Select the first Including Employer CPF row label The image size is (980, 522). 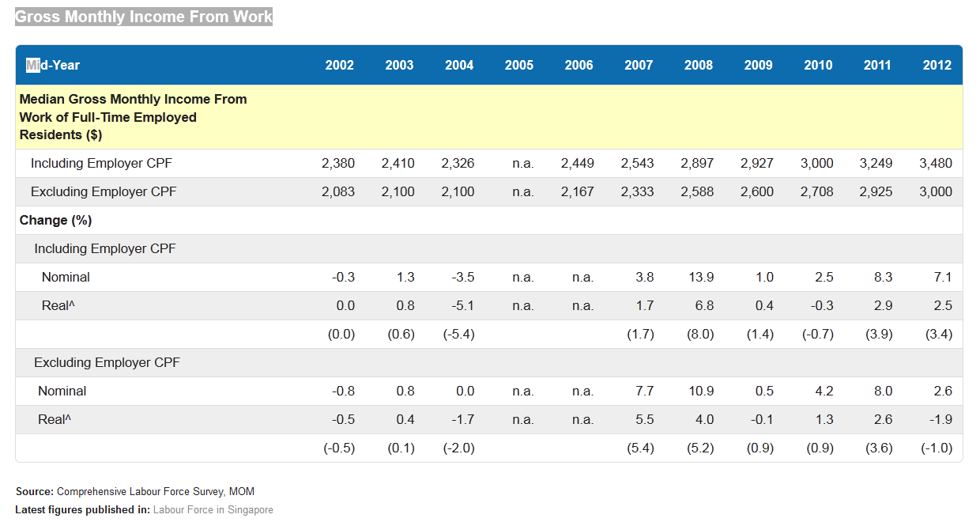point(101,163)
